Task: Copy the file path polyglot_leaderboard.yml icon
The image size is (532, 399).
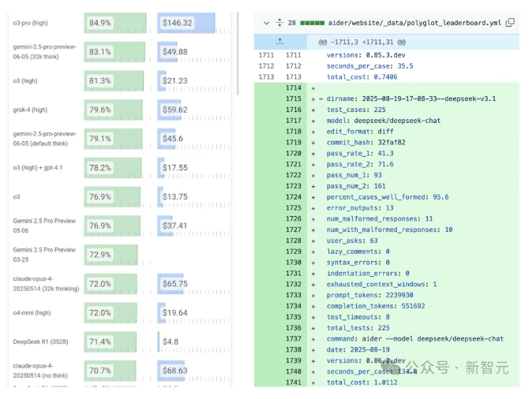Action: click(510, 23)
